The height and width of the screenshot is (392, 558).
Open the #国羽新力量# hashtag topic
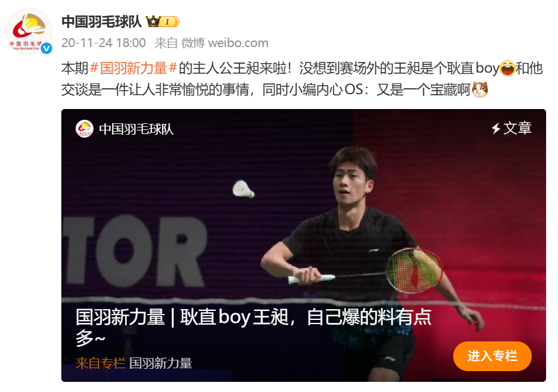(134, 68)
